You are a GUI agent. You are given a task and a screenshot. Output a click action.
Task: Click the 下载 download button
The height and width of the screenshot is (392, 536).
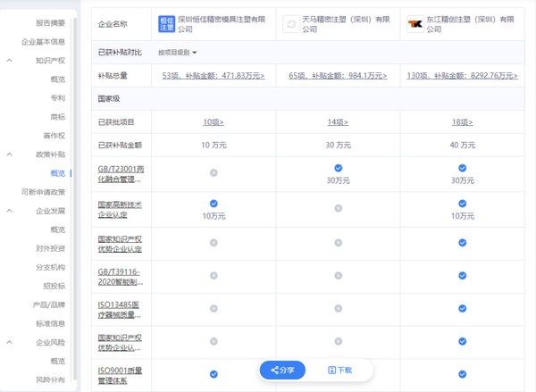[x=339, y=370]
